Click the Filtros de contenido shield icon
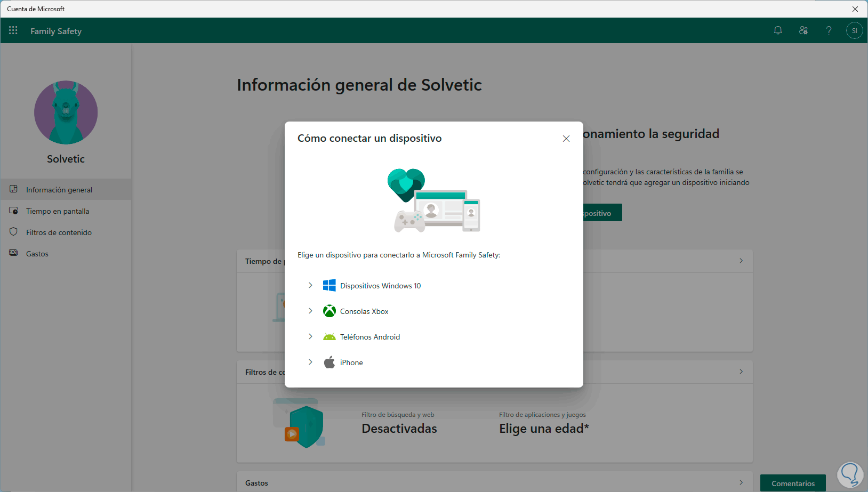This screenshot has height=492, width=868. 13,232
